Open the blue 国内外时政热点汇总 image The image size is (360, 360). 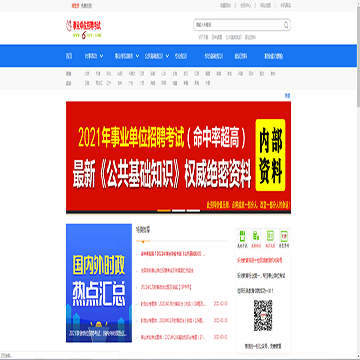pos(99,283)
